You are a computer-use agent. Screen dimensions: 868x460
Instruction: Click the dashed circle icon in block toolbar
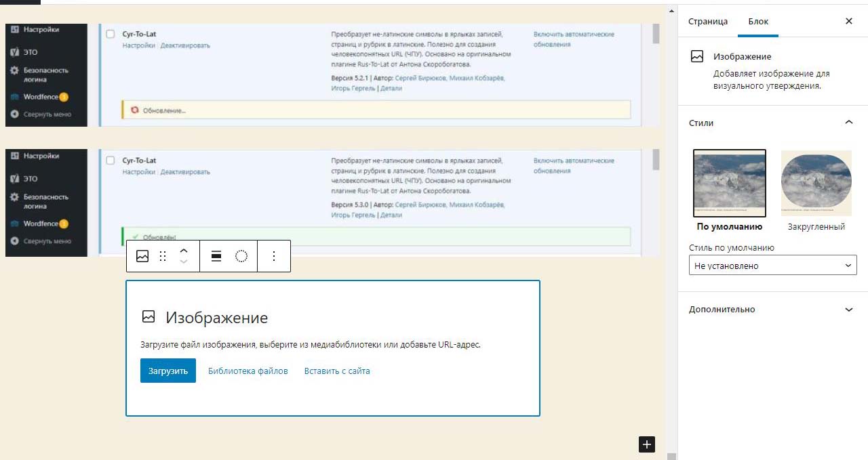[241, 256]
